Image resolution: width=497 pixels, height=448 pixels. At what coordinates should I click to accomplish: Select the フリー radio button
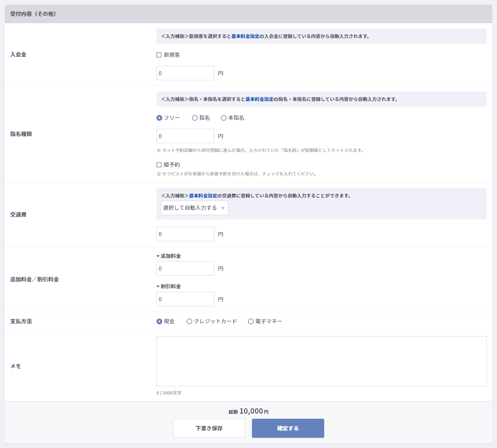(159, 118)
